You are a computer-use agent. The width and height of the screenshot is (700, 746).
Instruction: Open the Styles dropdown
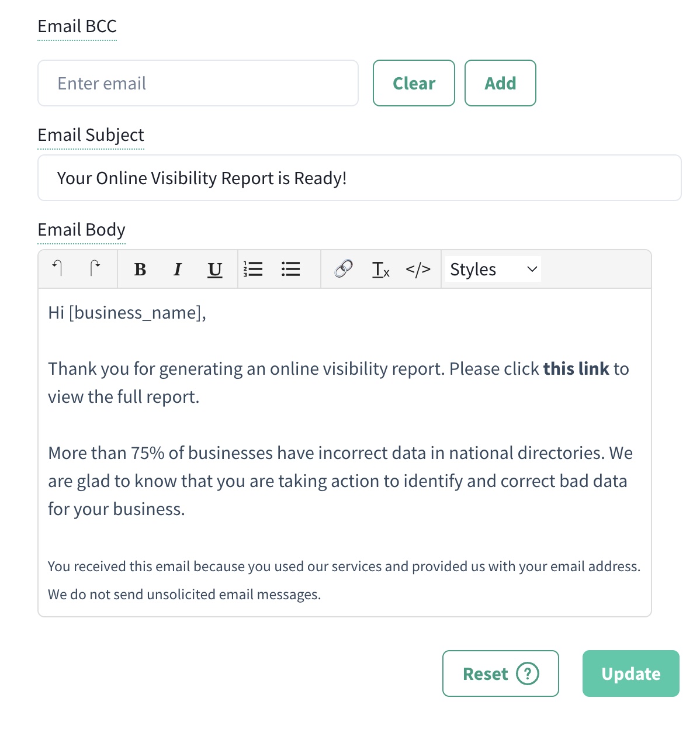pyautogui.click(x=493, y=269)
